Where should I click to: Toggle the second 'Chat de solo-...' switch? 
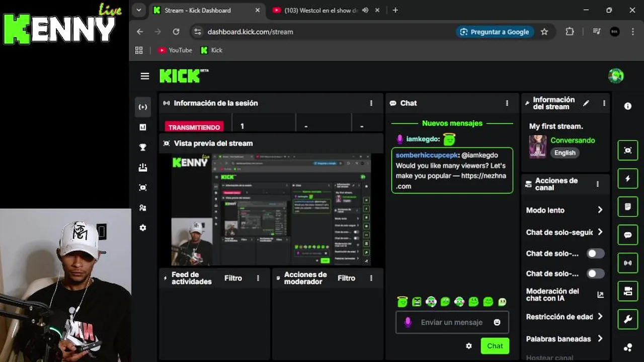596,274
